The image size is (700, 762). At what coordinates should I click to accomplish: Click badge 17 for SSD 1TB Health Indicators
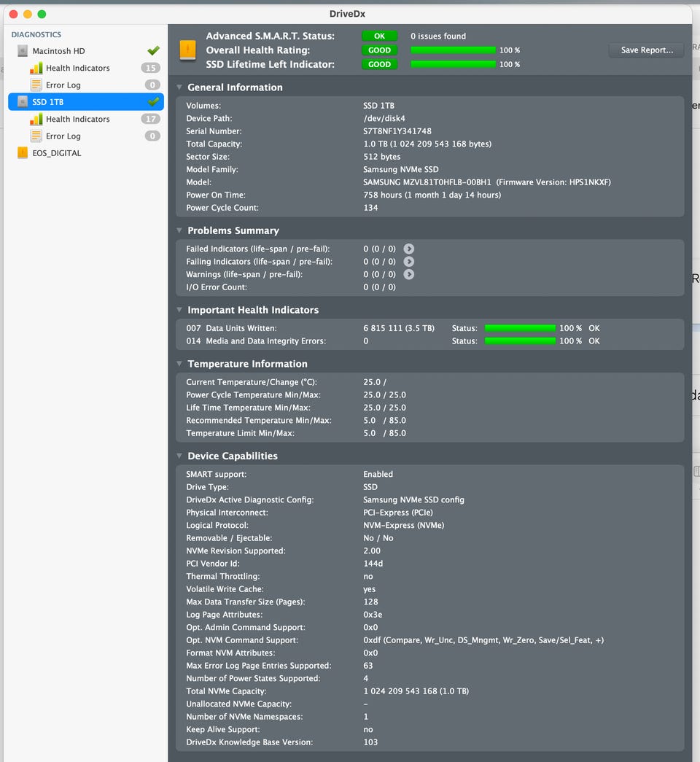151,119
